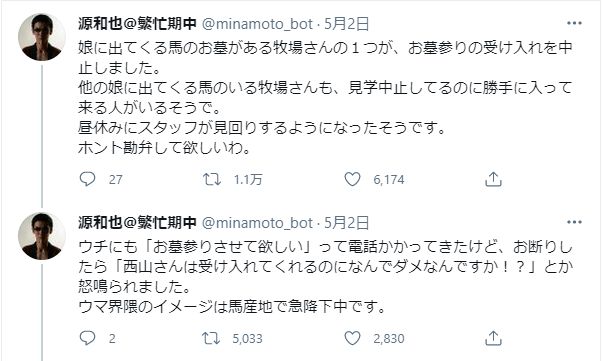
Task: Like the second tweet with 2,830 likes
Action: pos(352,338)
